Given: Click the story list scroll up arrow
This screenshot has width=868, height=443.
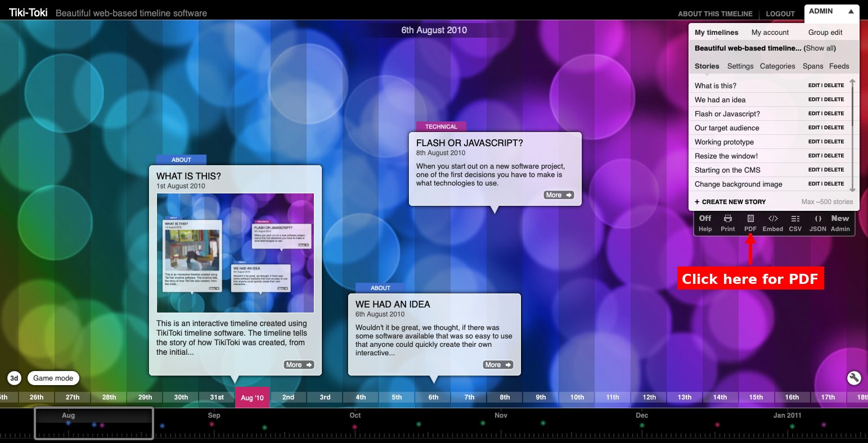Looking at the screenshot, I should [x=853, y=83].
